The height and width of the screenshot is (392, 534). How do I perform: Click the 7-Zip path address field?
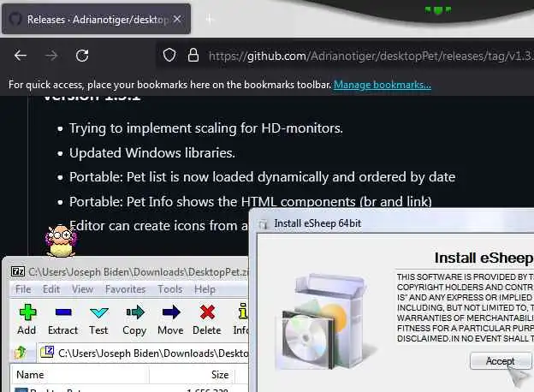144,353
